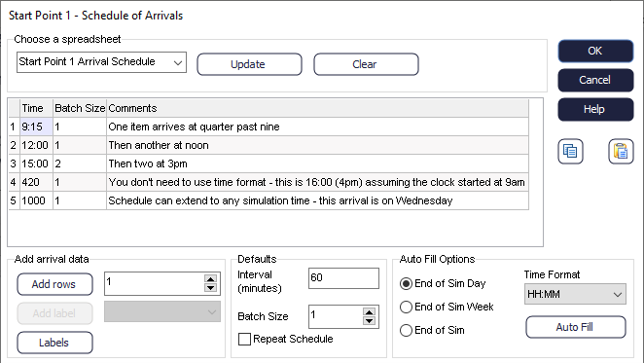Select row header number 4

click(14, 182)
